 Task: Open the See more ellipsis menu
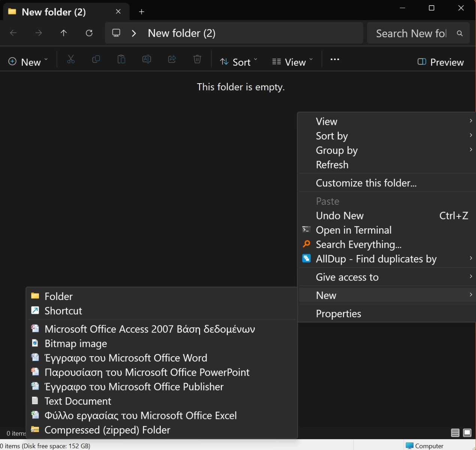335,59
